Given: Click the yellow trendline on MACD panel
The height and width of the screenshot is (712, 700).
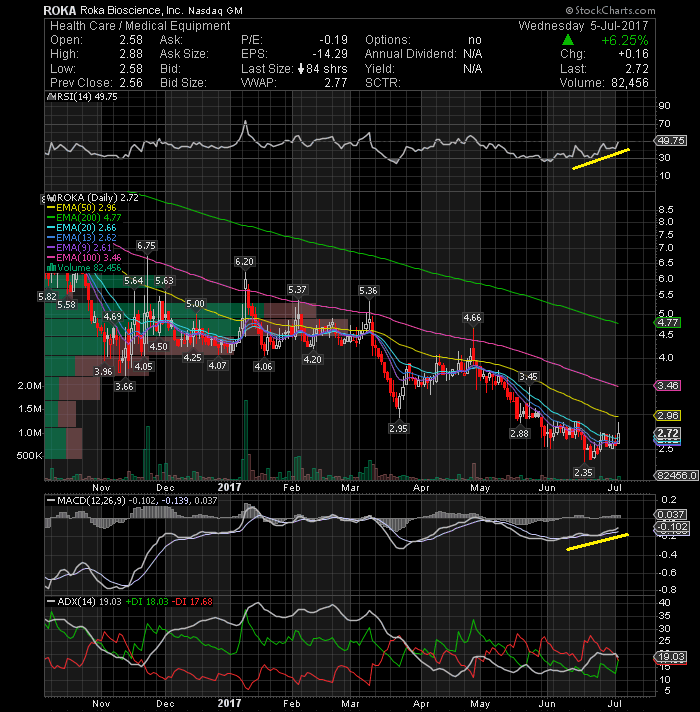Looking at the screenshot, I should (597, 542).
